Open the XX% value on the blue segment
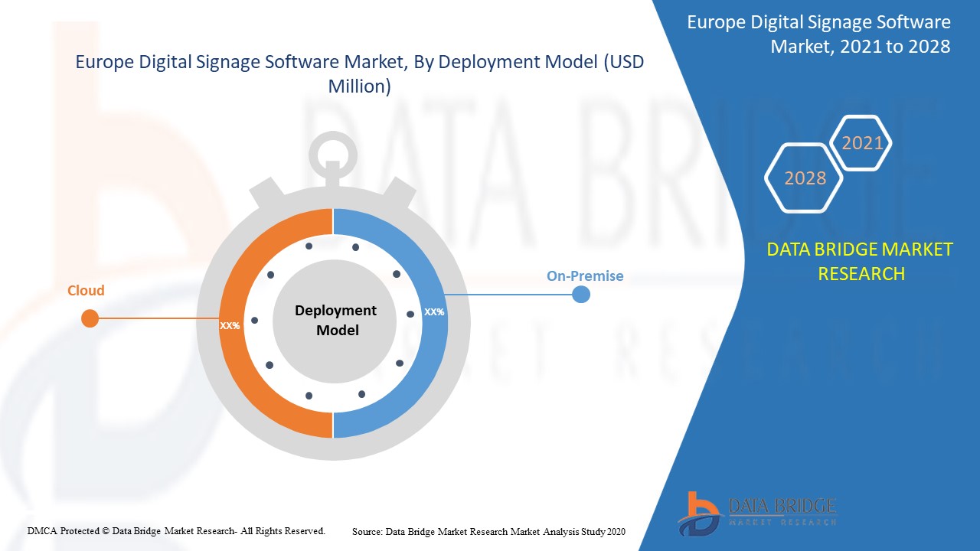The height and width of the screenshot is (551, 980). 435,311
